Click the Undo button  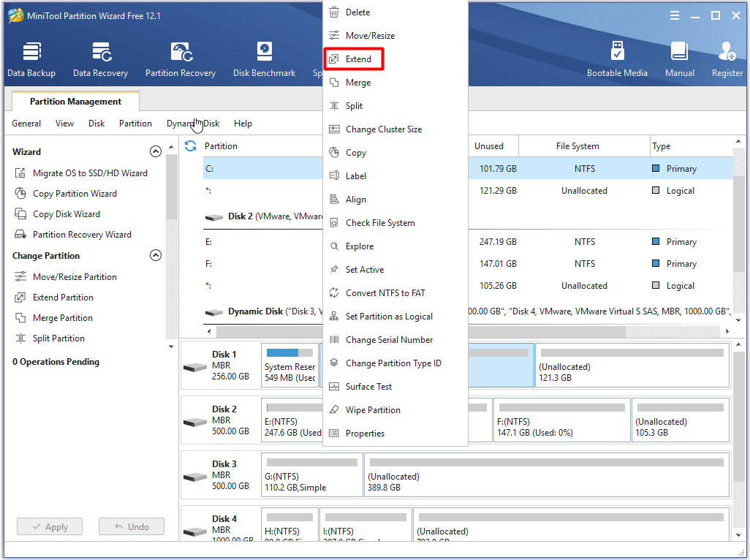click(132, 526)
